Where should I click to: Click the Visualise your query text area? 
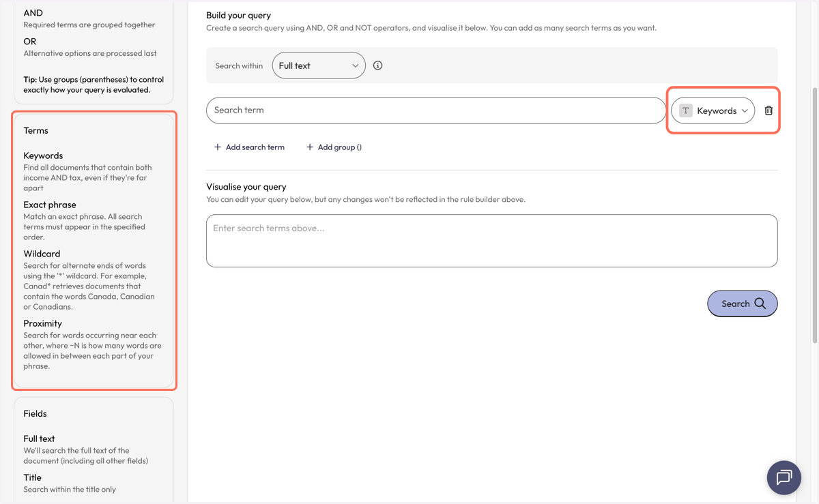(492, 241)
